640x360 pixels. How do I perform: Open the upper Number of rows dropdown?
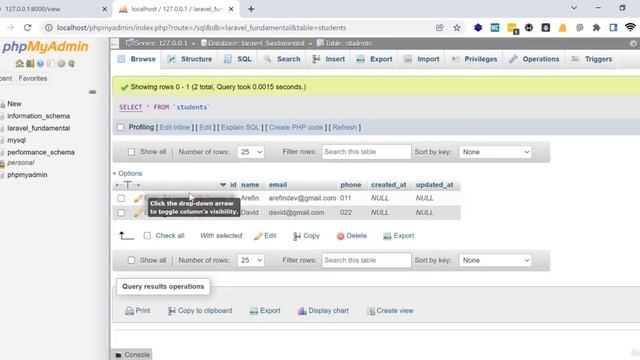[x=251, y=152]
